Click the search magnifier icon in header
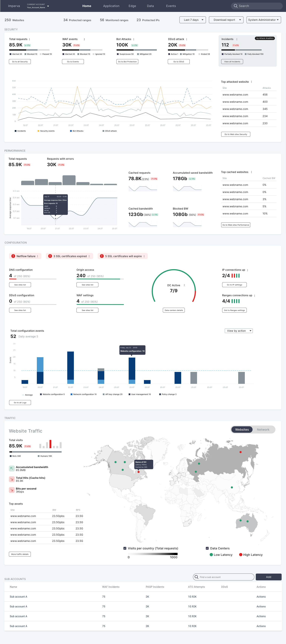Image resolution: width=286 pixels, height=644 pixels. coord(235,6)
